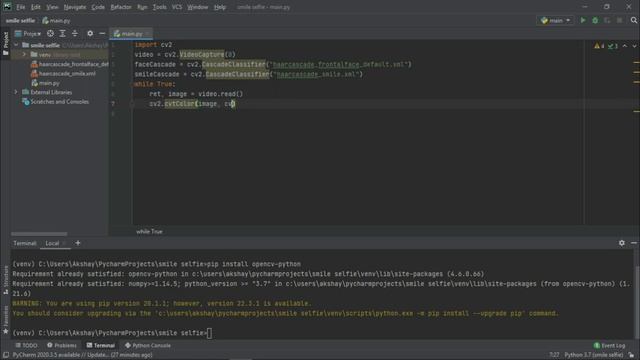Screen dimensions: 640x360
Task: Open the Favorites side tool window
Action: (x=5, y=320)
